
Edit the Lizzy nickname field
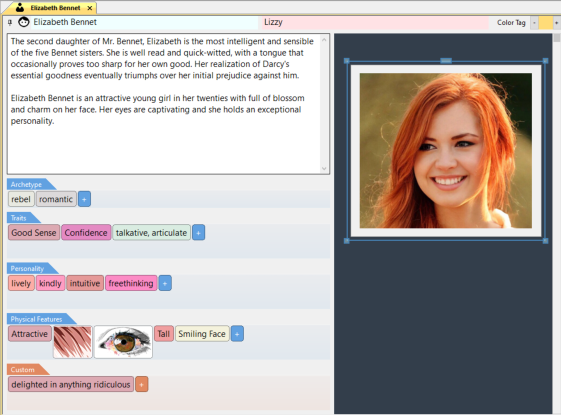pyautogui.click(x=375, y=22)
